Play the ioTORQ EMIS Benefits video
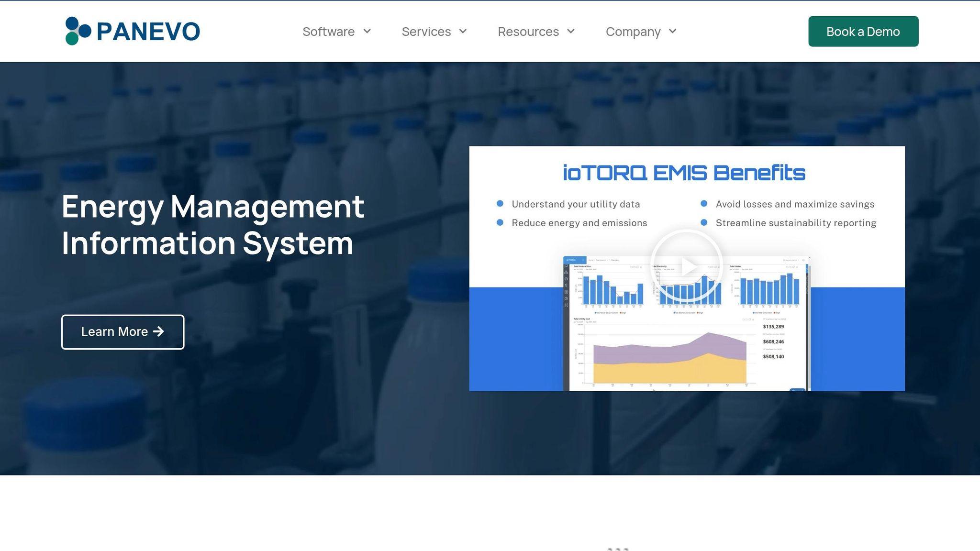The image size is (980, 551). click(687, 266)
